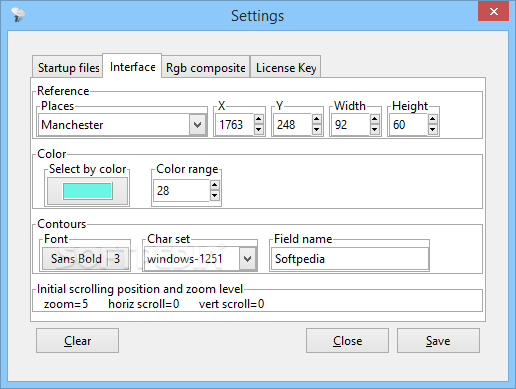Increase the Height value with up arrow

coord(433,119)
